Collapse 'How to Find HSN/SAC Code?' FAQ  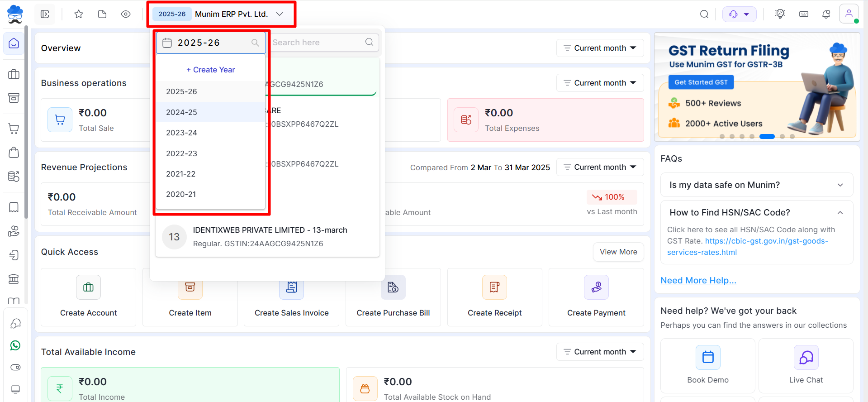tap(757, 212)
